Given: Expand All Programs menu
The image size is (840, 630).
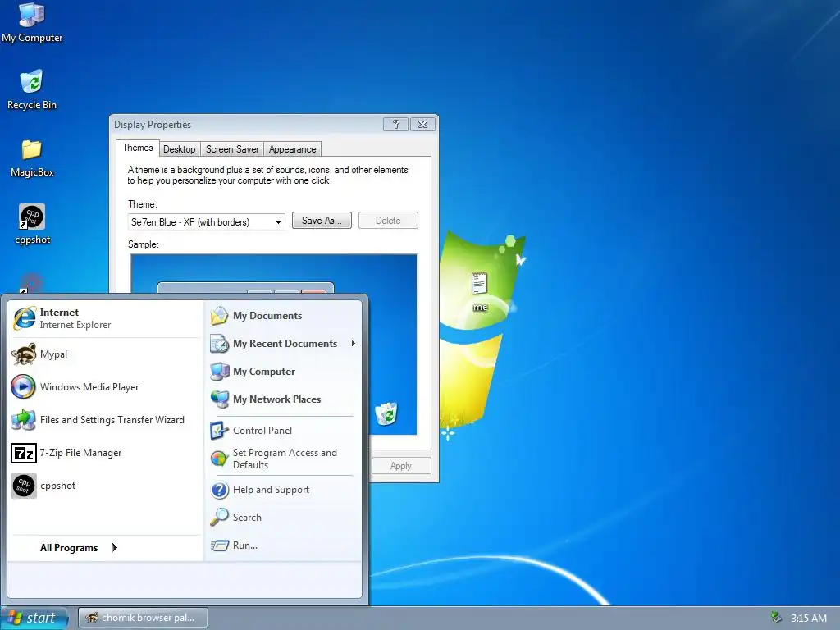Looking at the screenshot, I should 78,547.
